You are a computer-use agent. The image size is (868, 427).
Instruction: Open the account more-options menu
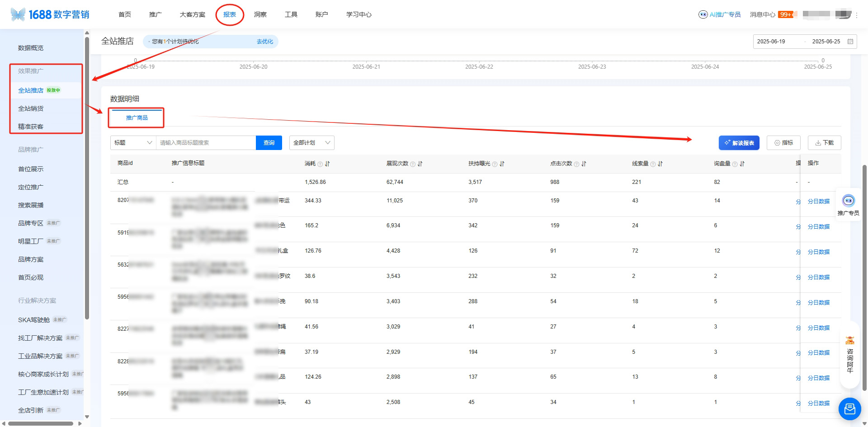pyautogui.click(x=856, y=15)
